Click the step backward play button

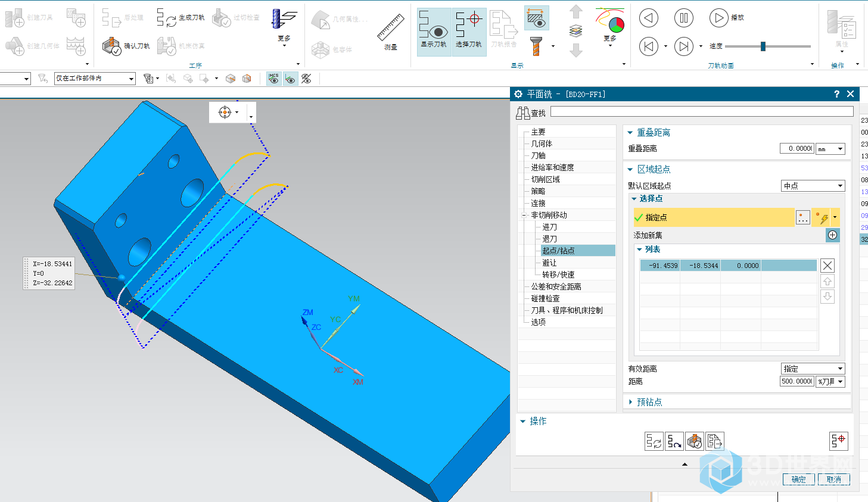coord(649,18)
